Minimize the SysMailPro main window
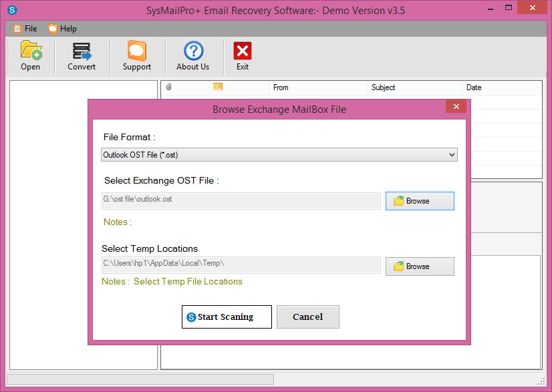Screen dimensions: 552x392 coord(491,8)
